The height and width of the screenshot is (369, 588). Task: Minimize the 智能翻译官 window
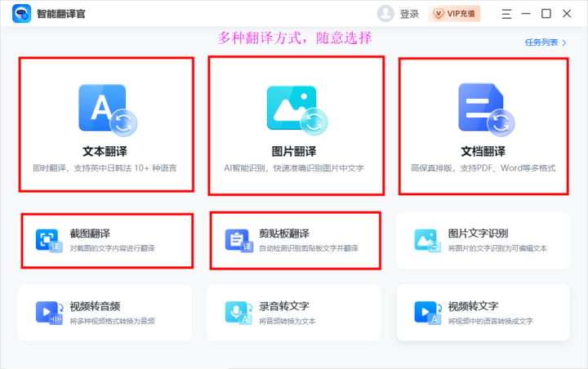[528, 14]
